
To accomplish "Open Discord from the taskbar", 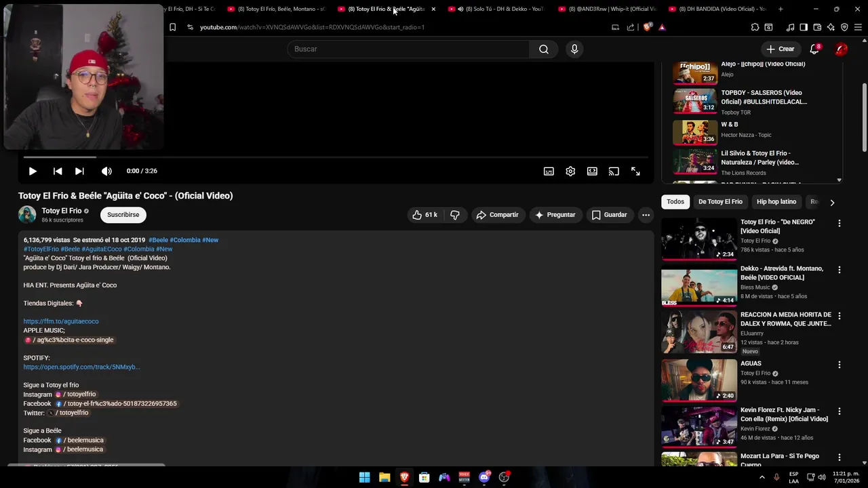I will pos(484,477).
